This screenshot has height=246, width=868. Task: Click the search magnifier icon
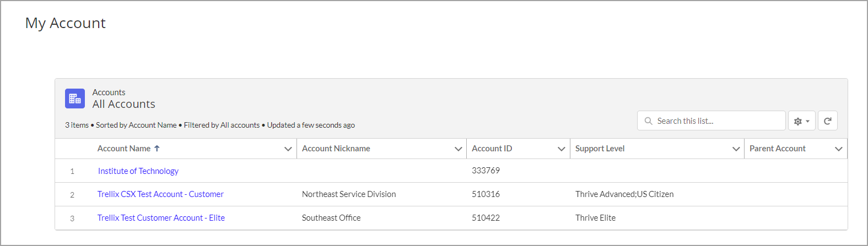click(649, 121)
